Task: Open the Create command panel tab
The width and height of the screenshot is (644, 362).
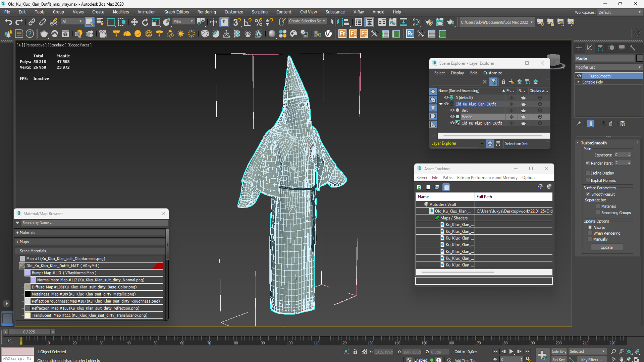Action: click(x=579, y=48)
